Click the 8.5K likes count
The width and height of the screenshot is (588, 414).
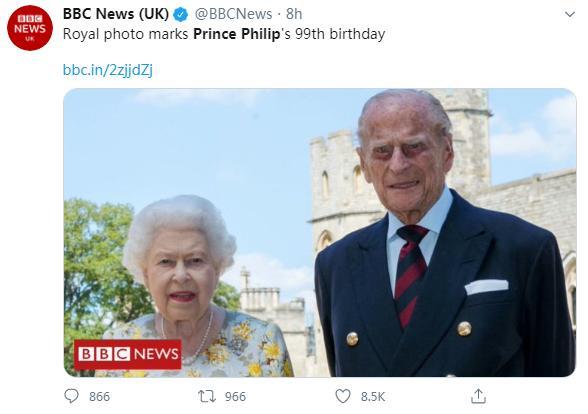pos(373,396)
